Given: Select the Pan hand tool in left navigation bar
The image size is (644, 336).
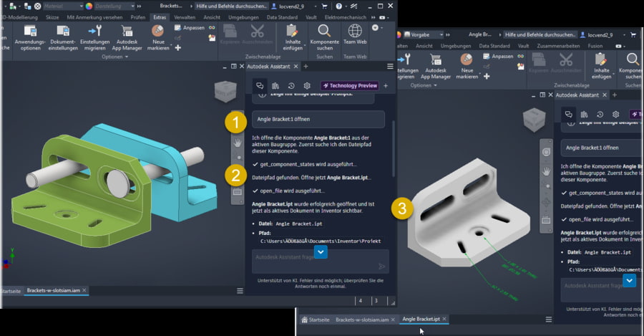Looking at the screenshot, I should pyautogui.click(x=238, y=143).
